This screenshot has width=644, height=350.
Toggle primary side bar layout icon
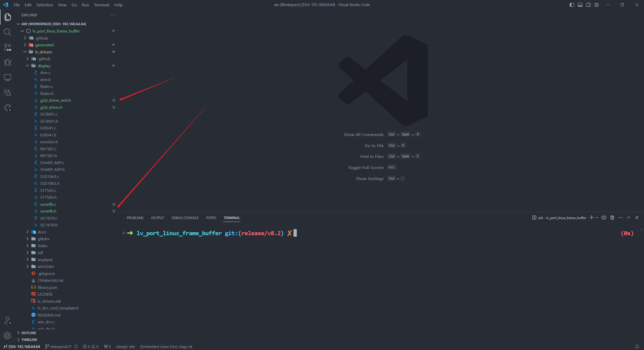[572, 5]
